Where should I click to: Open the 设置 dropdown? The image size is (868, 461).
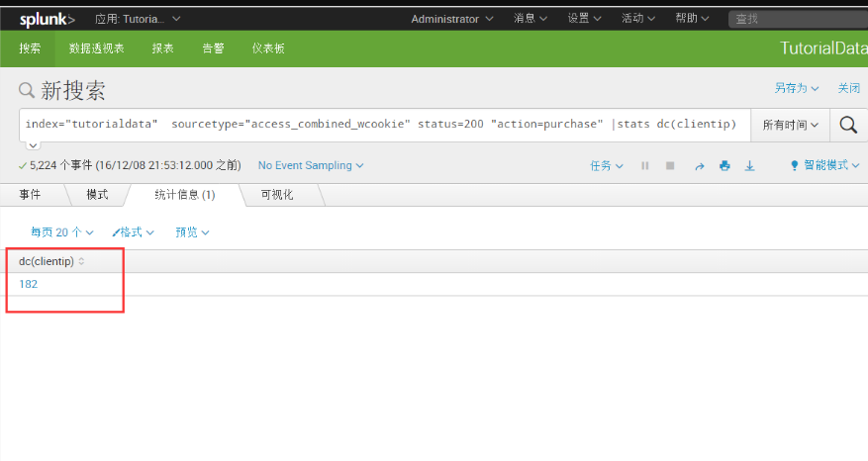tap(584, 18)
